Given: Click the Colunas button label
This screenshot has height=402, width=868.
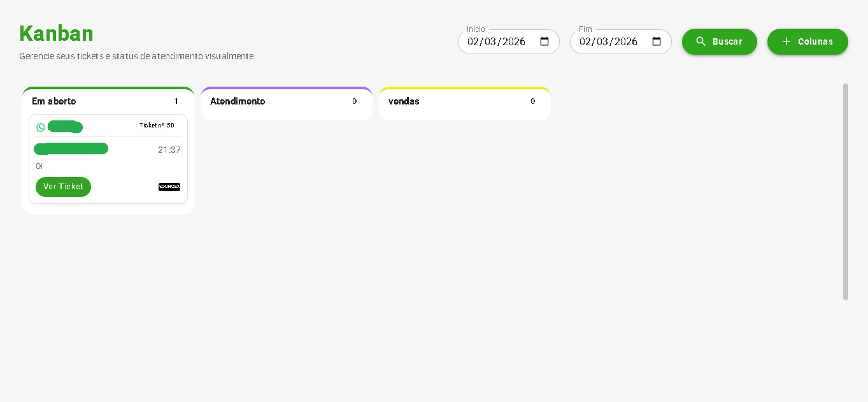Looking at the screenshot, I should [x=815, y=41].
